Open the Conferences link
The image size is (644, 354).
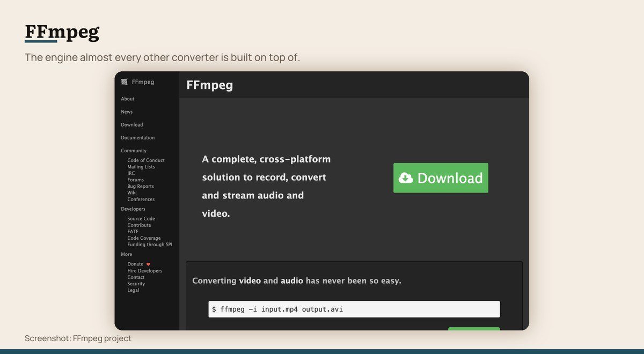[141, 199]
